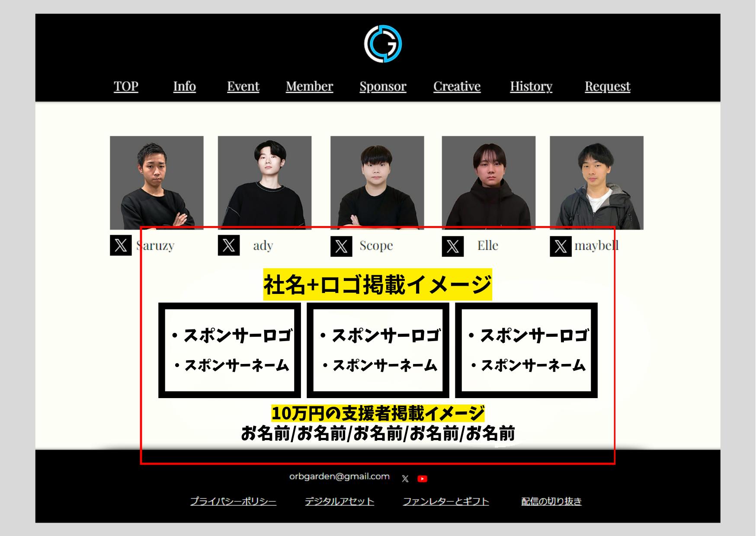Click the 社名+ロゴ掲載イメージ heading
This screenshot has height=536, width=756.
tap(378, 284)
